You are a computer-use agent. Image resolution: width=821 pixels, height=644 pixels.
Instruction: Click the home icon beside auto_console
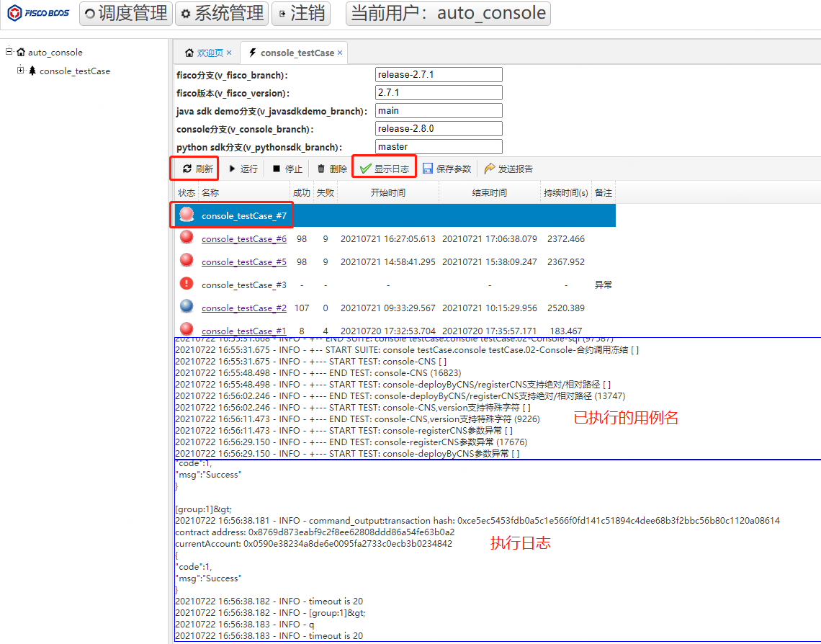[x=21, y=52]
